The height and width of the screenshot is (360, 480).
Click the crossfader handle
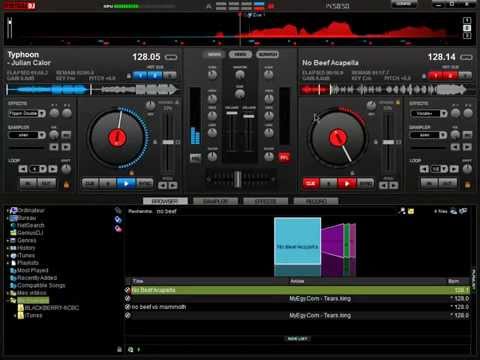(238, 179)
